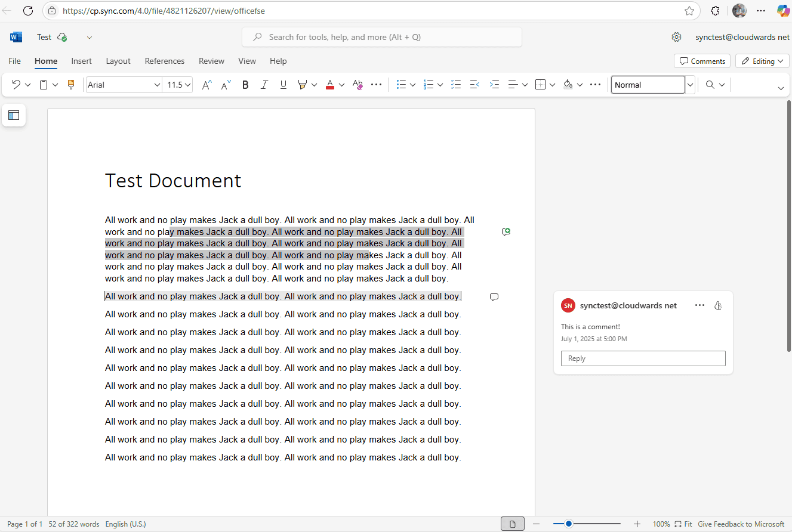Click the Format Painter icon
792x532 pixels.
pyautogui.click(x=71, y=85)
